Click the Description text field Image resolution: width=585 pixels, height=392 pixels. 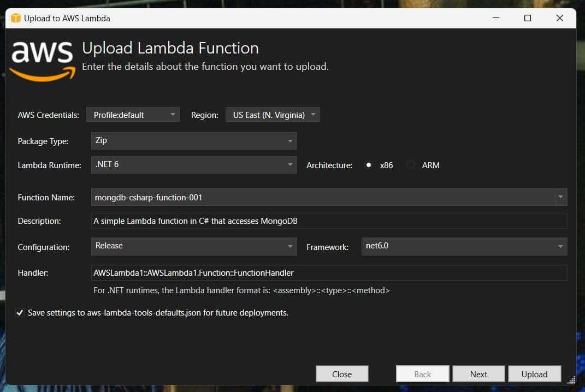328,221
